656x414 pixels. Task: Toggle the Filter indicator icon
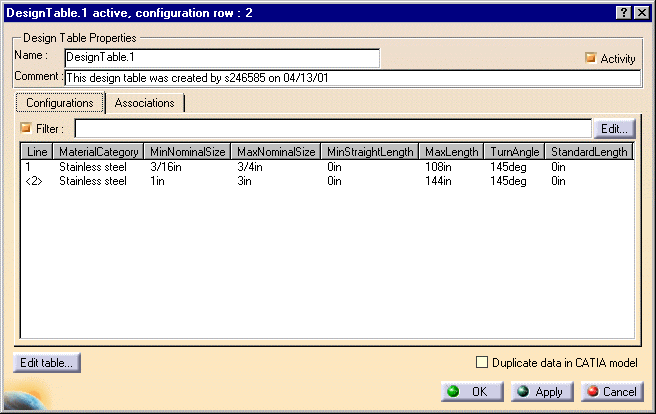[26, 128]
